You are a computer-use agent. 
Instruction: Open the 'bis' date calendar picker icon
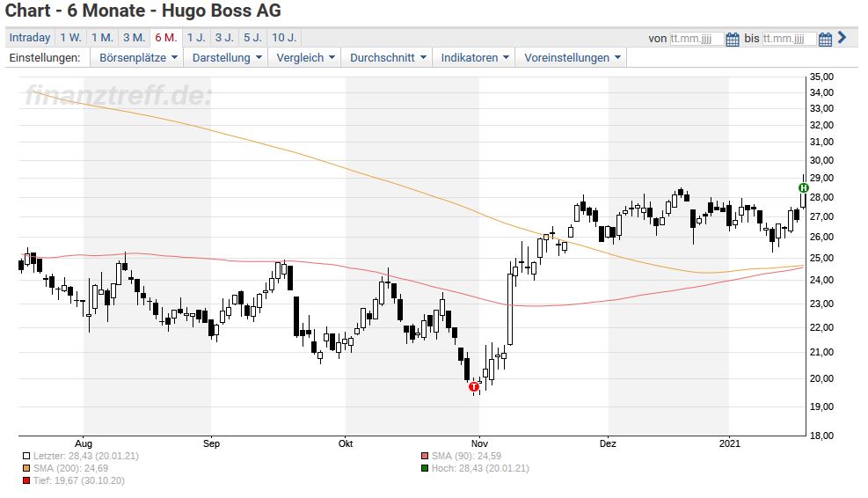pos(825,39)
